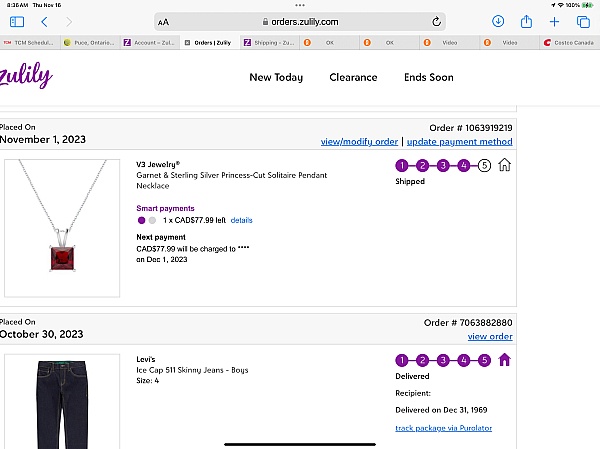
Task: Open the Clearance menu item
Action: pyautogui.click(x=353, y=77)
